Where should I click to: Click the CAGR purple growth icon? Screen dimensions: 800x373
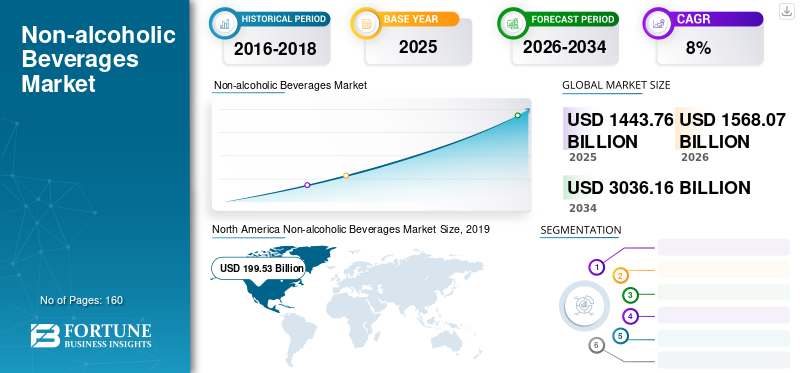point(657,23)
